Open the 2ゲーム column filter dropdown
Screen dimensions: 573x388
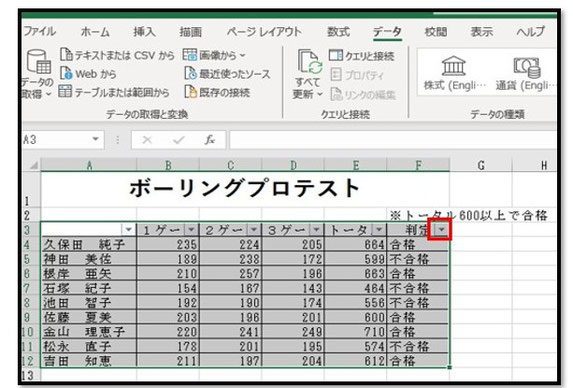pos(254,229)
